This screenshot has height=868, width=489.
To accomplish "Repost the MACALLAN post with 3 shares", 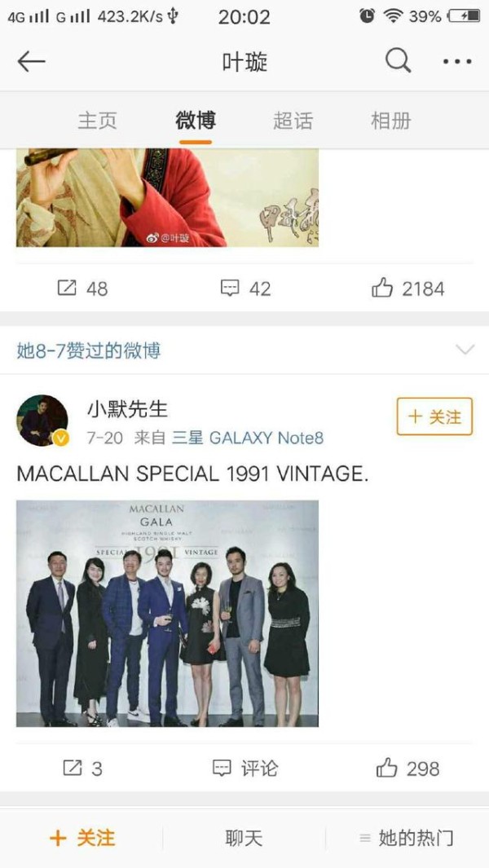I will (82, 769).
